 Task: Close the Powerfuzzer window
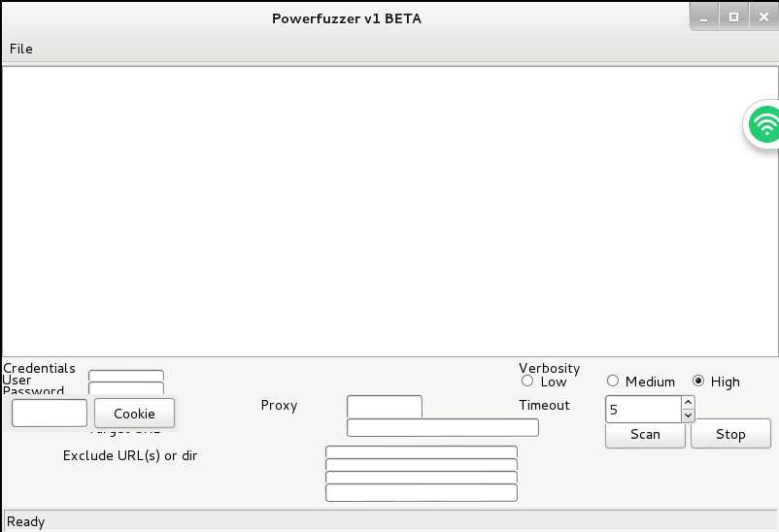point(763,17)
